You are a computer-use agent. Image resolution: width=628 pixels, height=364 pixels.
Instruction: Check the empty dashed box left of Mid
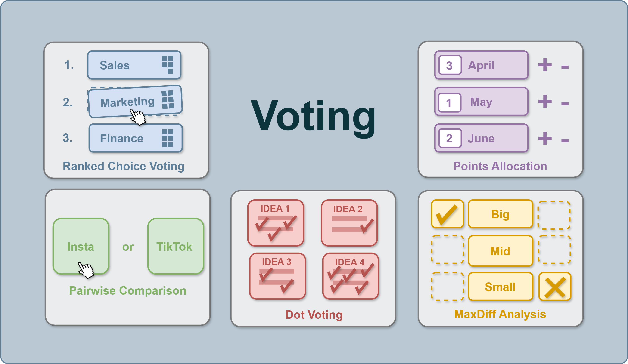click(447, 250)
